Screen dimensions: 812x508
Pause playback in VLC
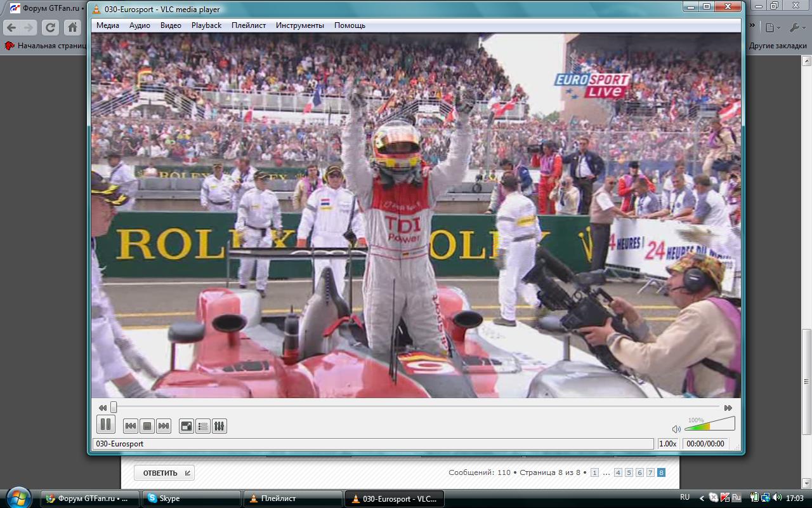tap(105, 425)
